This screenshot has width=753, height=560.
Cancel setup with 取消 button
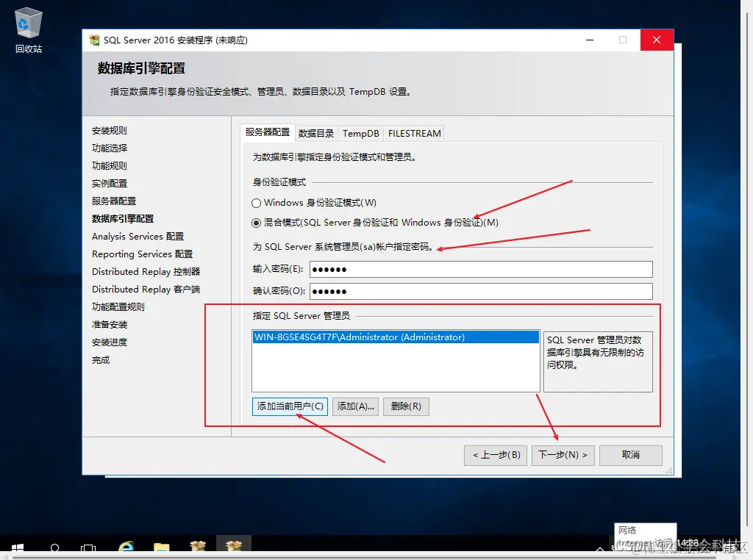630,456
